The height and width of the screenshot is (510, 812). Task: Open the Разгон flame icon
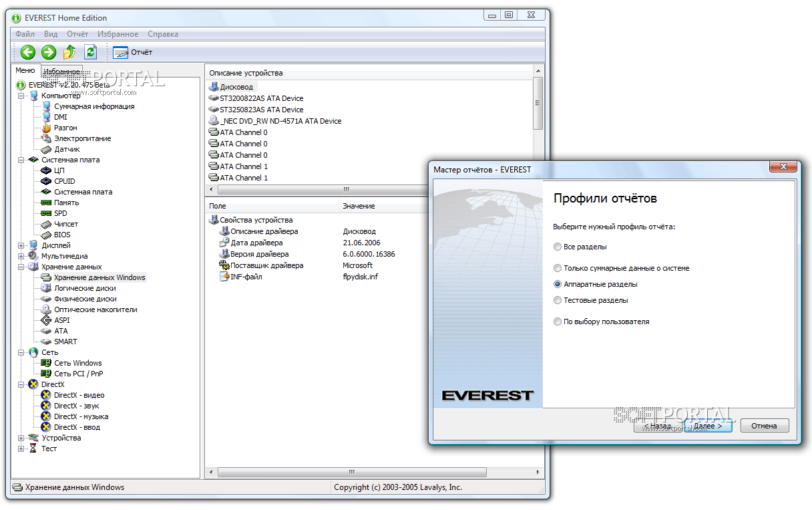[x=46, y=128]
